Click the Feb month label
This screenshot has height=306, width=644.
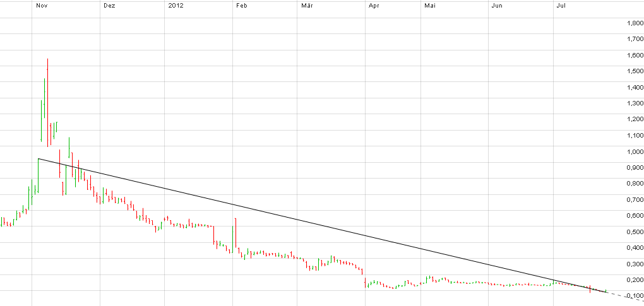point(242,6)
